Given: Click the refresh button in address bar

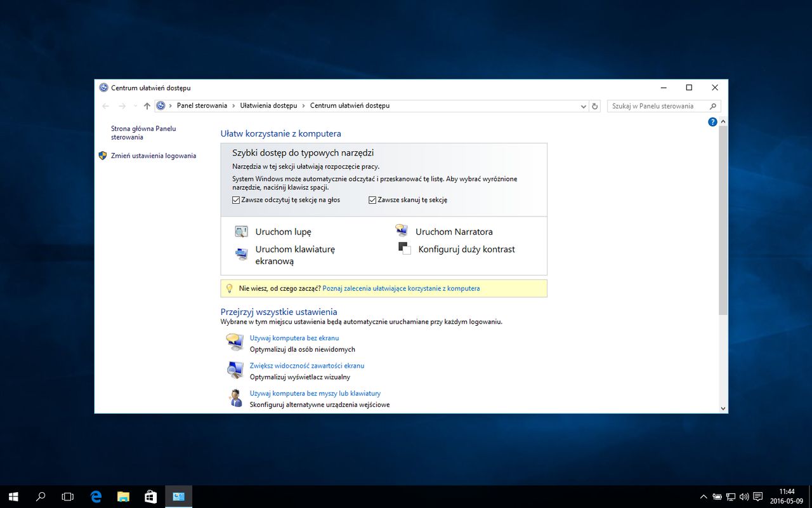Looking at the screenshot, I should (594, 106).
